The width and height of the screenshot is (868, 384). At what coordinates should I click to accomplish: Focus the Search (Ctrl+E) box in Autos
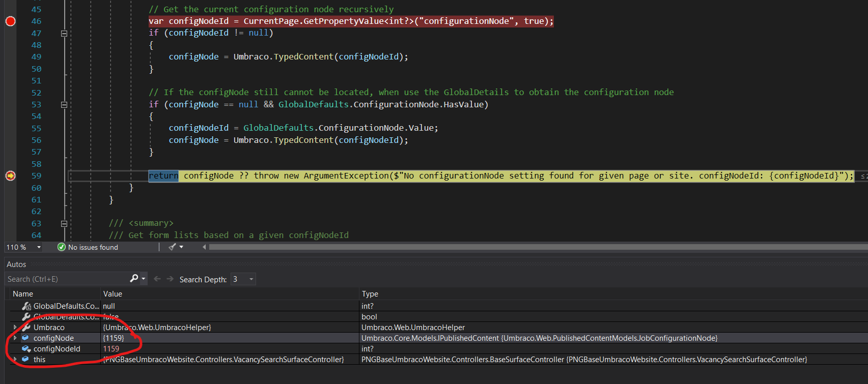(x=66, y=279)
